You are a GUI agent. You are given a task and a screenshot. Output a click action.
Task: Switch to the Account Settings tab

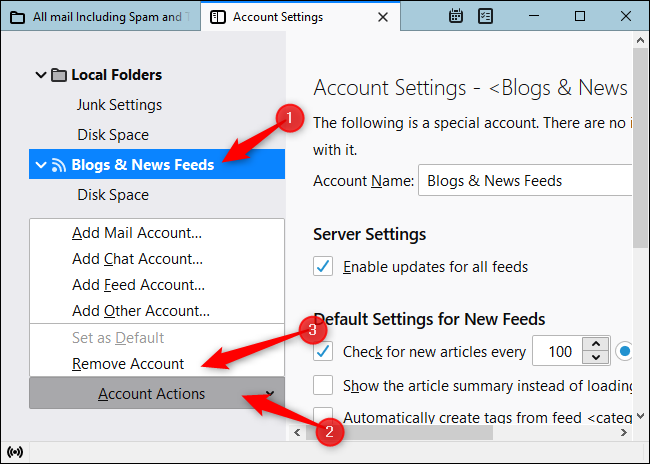(x=301, y=17)
